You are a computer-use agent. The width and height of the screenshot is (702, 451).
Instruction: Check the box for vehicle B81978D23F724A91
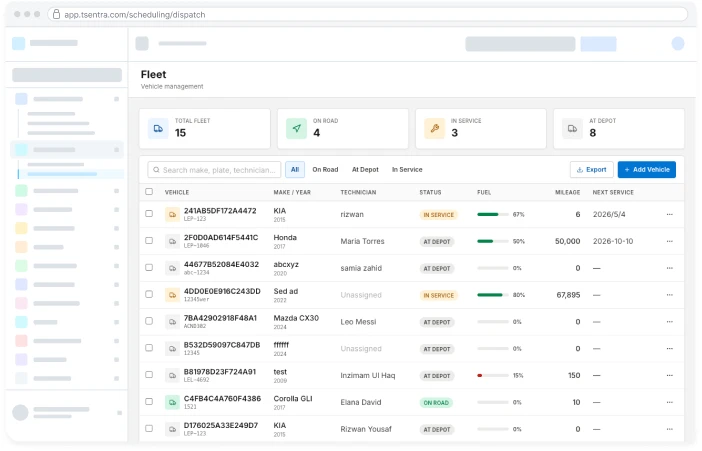pyautogui.click(x=149, y=375)
